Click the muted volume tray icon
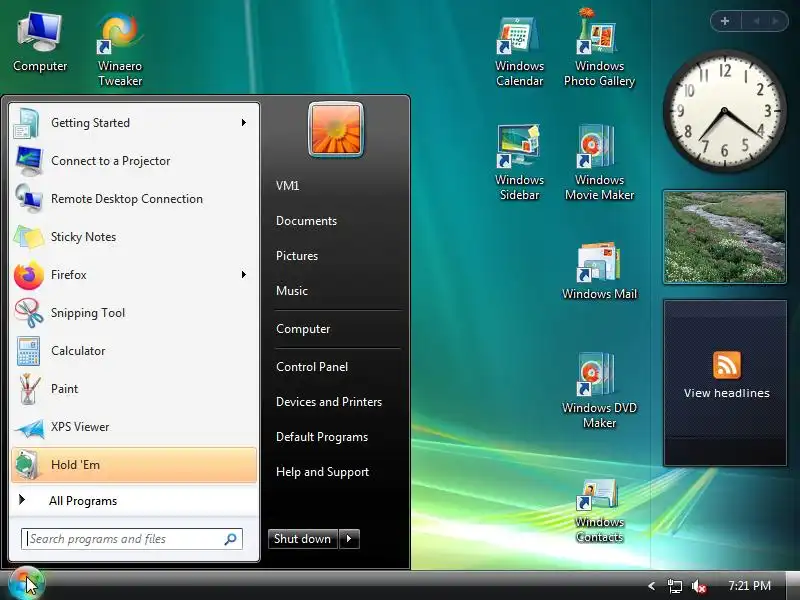 [698, 586]
